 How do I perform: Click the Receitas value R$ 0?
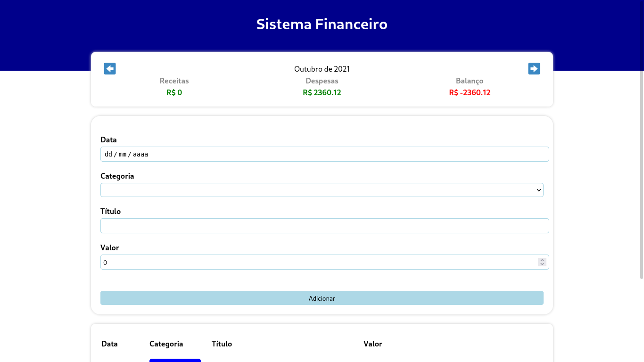(174, 92)
